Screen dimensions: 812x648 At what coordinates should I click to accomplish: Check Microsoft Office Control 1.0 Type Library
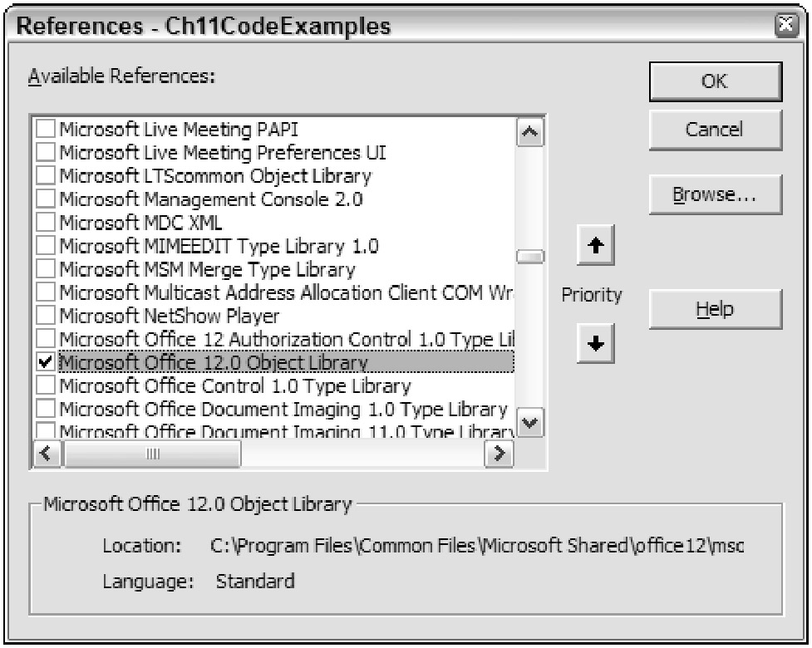pyautogui.click(x=46, y=385)
